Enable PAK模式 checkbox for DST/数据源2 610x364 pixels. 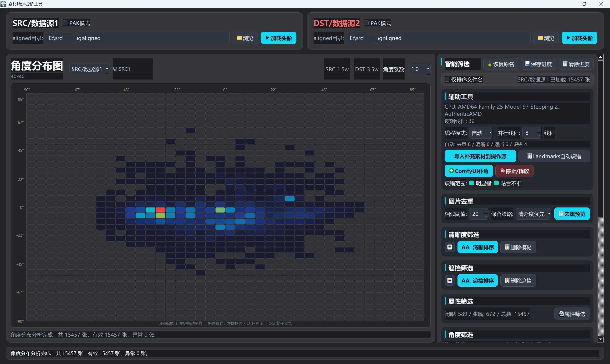(366, 23)
